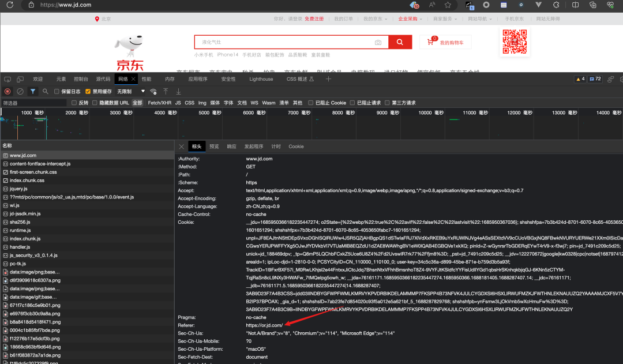Open the network search magnifier icon
The height and width of the screenshot is (364, 623).
pos(46,91)
